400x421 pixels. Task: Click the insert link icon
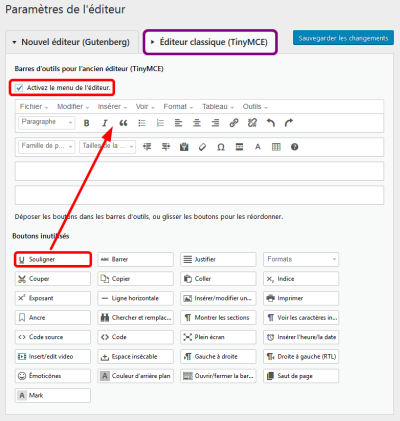234,123
